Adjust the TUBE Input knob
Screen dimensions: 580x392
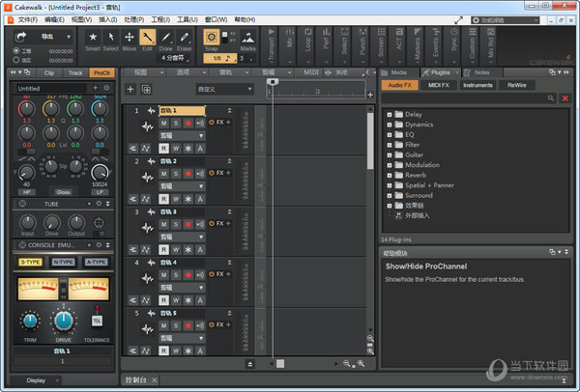(28, 223)
